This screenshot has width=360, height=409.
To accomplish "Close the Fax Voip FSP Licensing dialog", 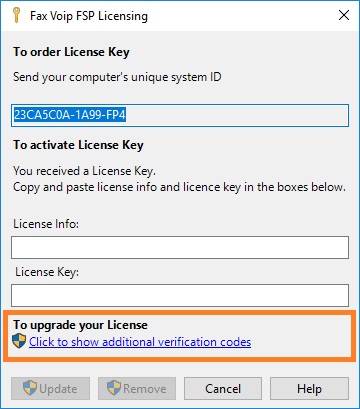I will [344, 15].
